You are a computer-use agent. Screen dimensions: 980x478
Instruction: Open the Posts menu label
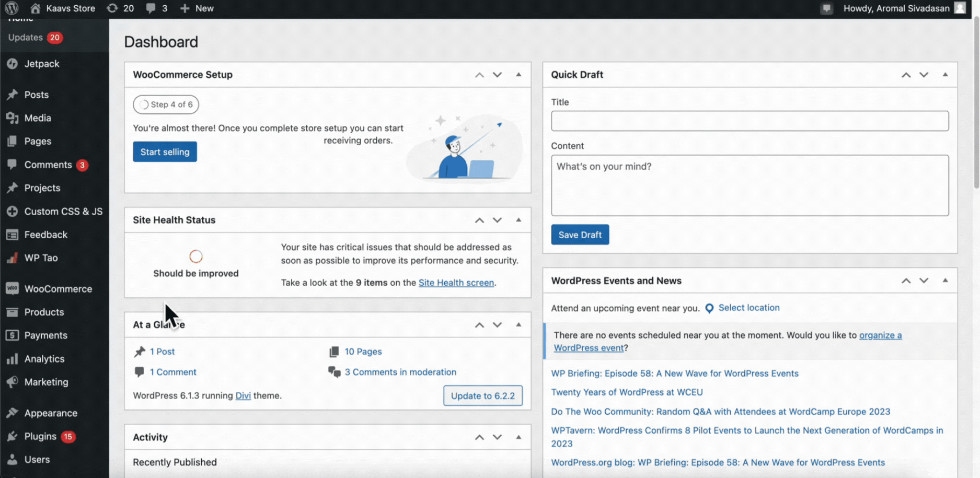click(x=37, y=95)
